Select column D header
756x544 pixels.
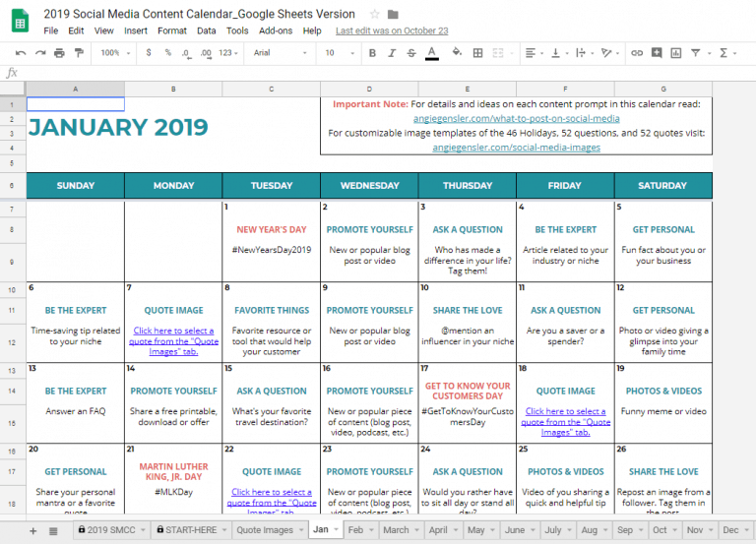(x=369, y=90)
